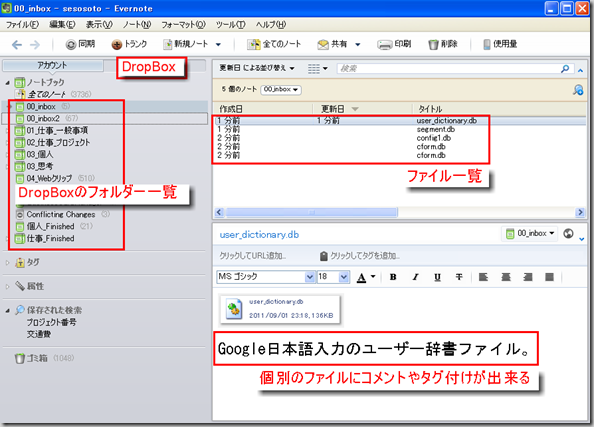
Task: Select the Conflicting Changes notebook
Action: [61, 214]
